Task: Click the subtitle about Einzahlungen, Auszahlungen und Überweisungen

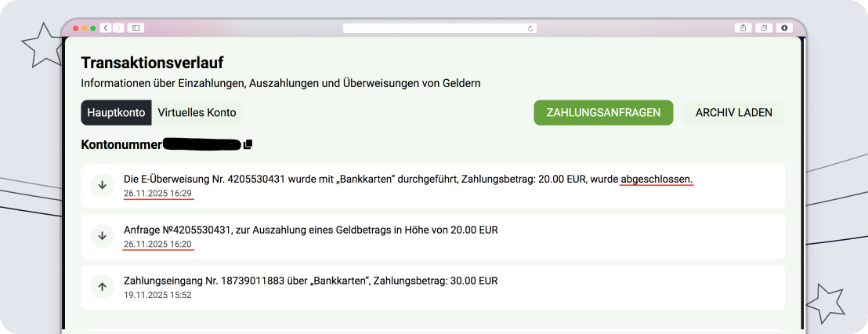Action: 280,84
